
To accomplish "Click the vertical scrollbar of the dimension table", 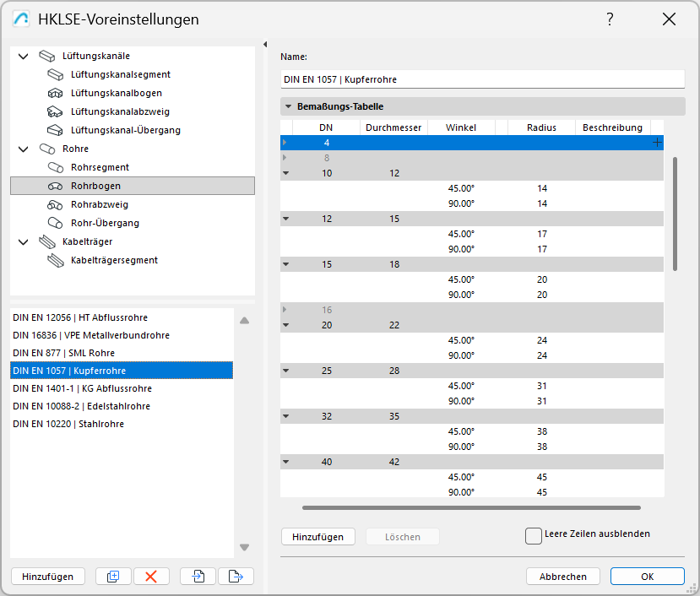I will (675, 214).
